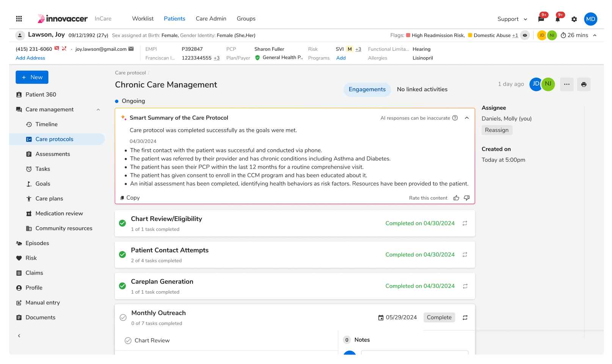Open the apps grid launcher icon
The height and width of the screenshot is (364, 612).
tap(19, 19)
